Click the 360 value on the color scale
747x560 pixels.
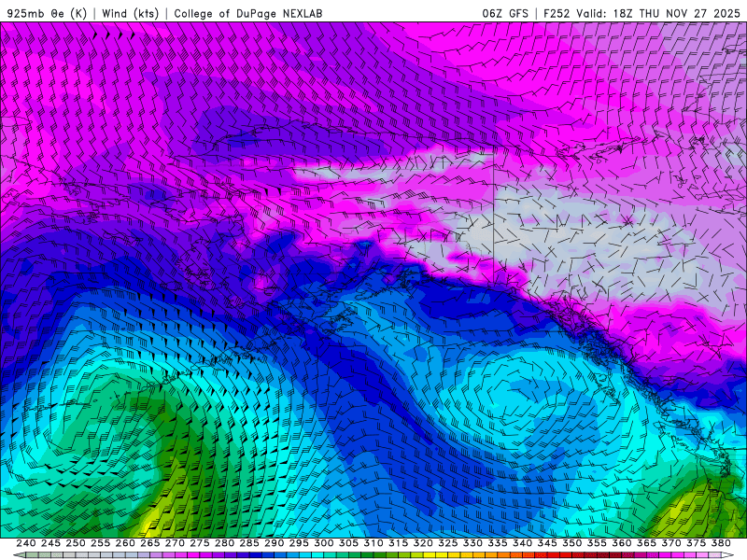click(x=621, y=543)
